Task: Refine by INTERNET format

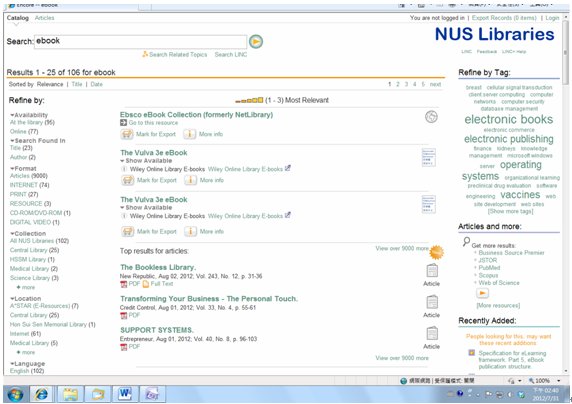Action: 24,185
